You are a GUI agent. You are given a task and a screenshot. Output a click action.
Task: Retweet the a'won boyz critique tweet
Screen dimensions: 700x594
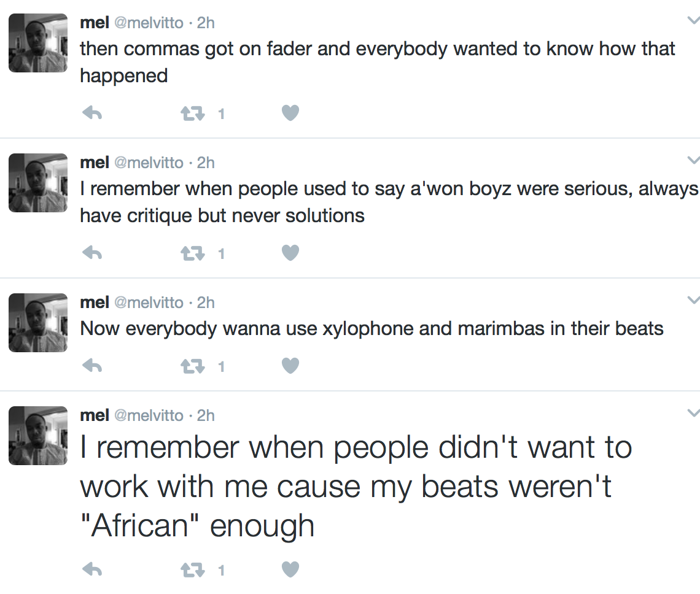[x=192, y=254]
